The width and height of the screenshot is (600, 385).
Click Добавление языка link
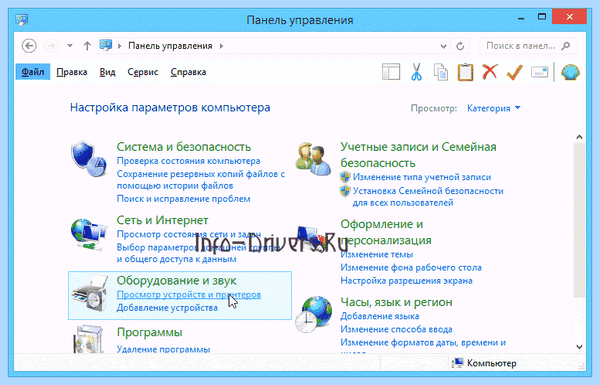[380, 316]
